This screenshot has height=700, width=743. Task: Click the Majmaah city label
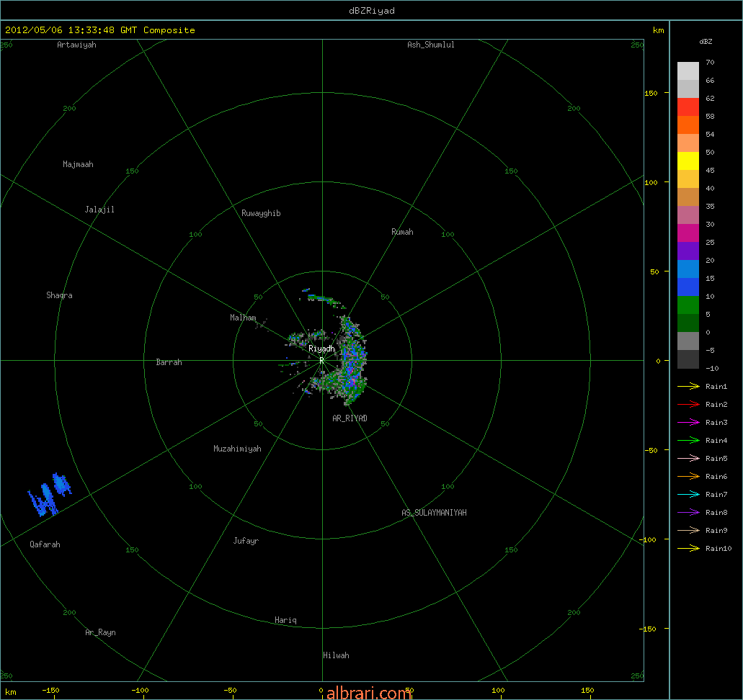click(x=78, y=164)
